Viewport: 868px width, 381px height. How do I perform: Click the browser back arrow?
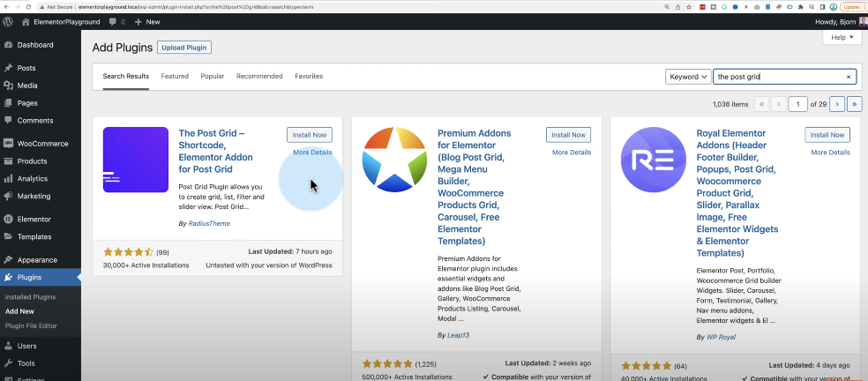(x=5, y=7)
